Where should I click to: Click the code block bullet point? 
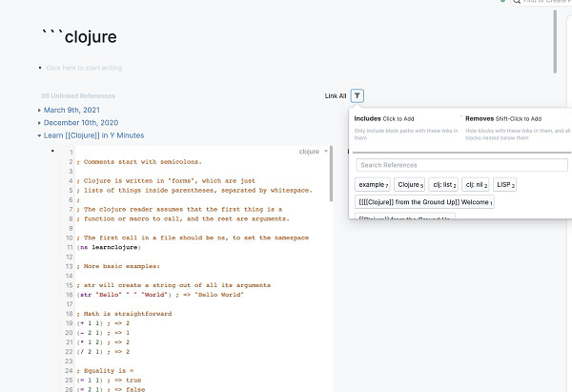52,151
